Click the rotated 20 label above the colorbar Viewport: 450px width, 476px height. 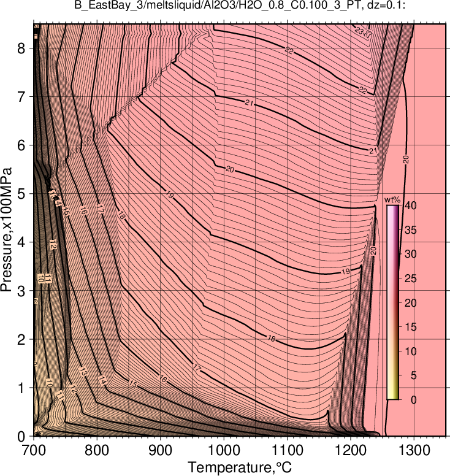(x=406, y=159)
